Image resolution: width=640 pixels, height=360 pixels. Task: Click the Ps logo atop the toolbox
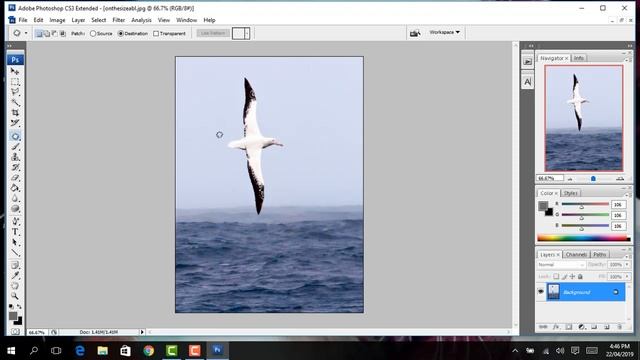click(15, 60)
